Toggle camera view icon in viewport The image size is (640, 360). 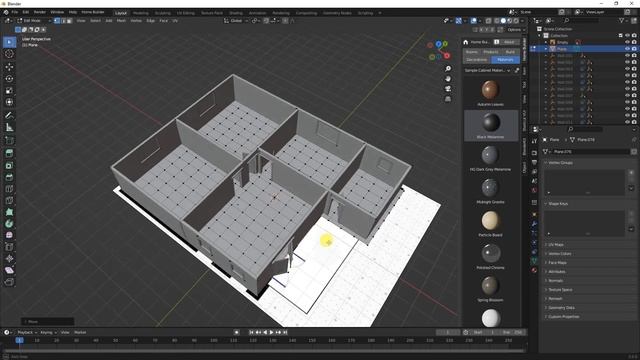[x=448, y=89]
